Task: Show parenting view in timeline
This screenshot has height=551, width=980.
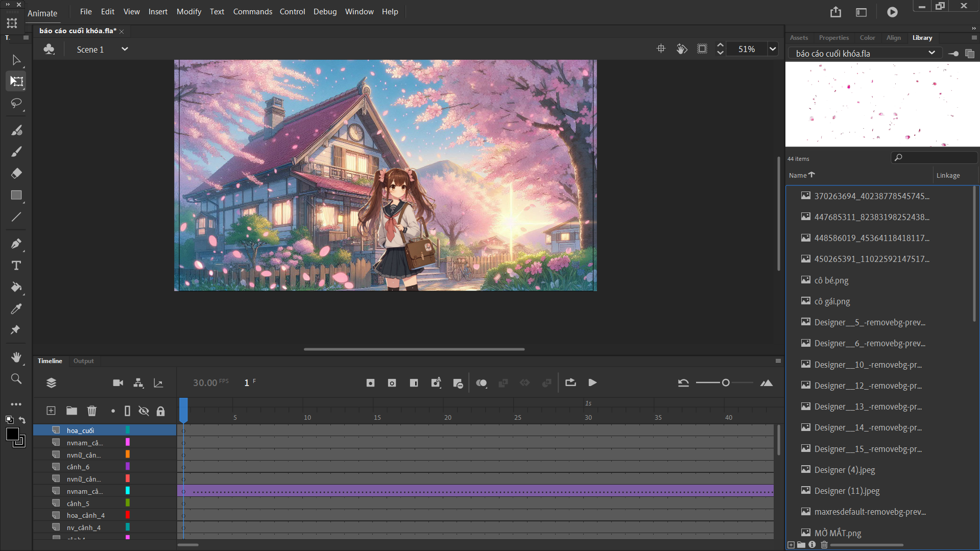Action: (x=138, y=383)
